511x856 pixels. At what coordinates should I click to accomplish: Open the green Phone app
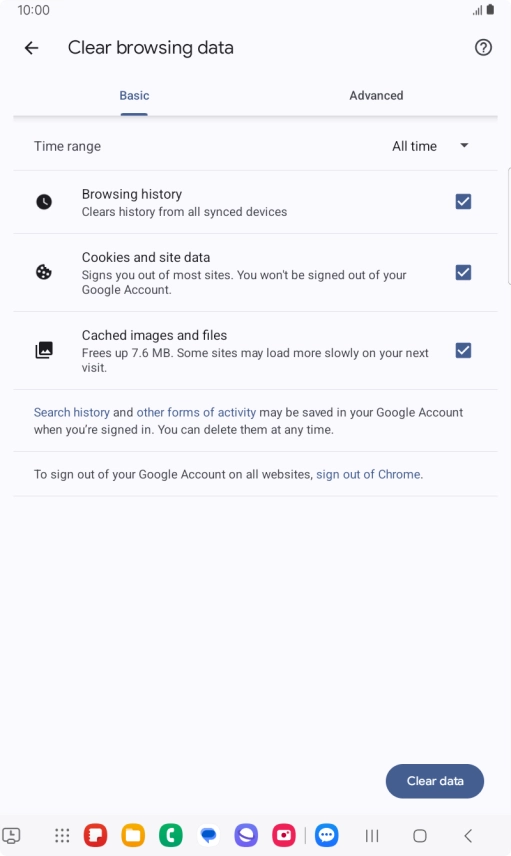[171, 835]
